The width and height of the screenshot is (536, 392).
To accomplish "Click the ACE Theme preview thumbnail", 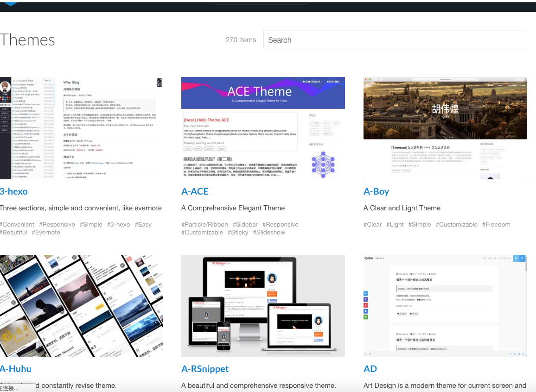I will tap(263, 128).
